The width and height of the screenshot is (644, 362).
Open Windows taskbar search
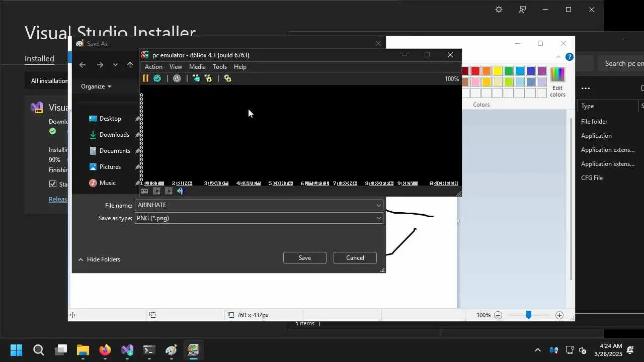(x=39, y=350)
